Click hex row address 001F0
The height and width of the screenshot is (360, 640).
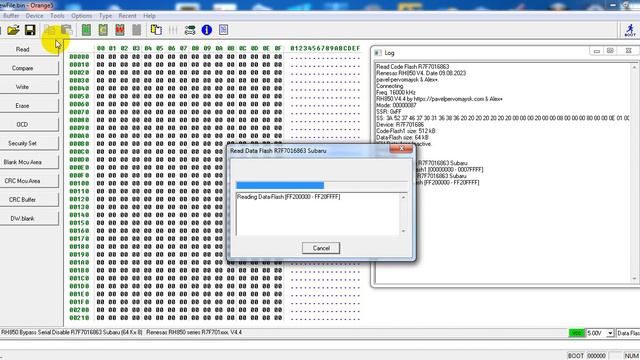(x=79, y=302)
